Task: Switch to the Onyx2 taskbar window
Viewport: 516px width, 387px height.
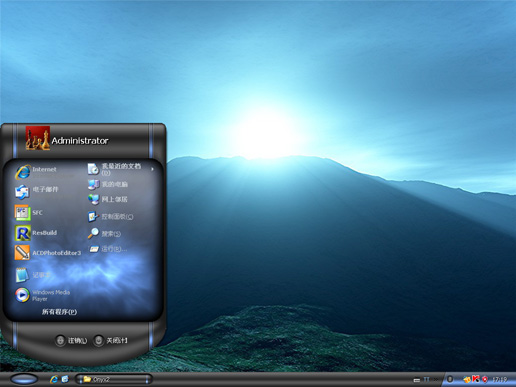Action: click(114, 379)
